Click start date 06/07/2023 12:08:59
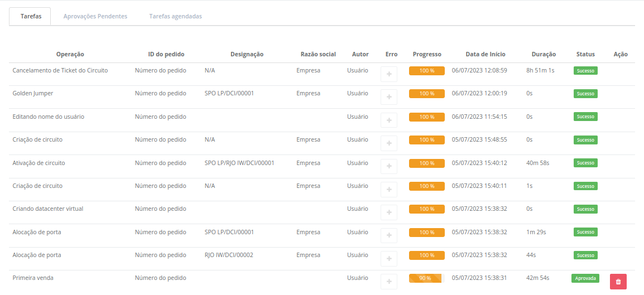Image resolution: width=644 pixels, height=295 pixels. [x=479, y=71]
